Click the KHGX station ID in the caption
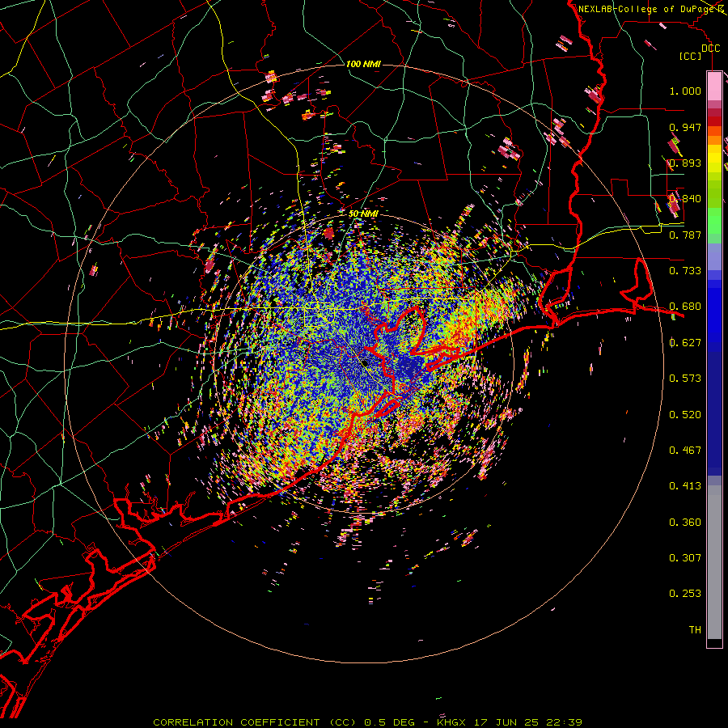The height and width of the screenshot is (728, 728). [451, 722]
